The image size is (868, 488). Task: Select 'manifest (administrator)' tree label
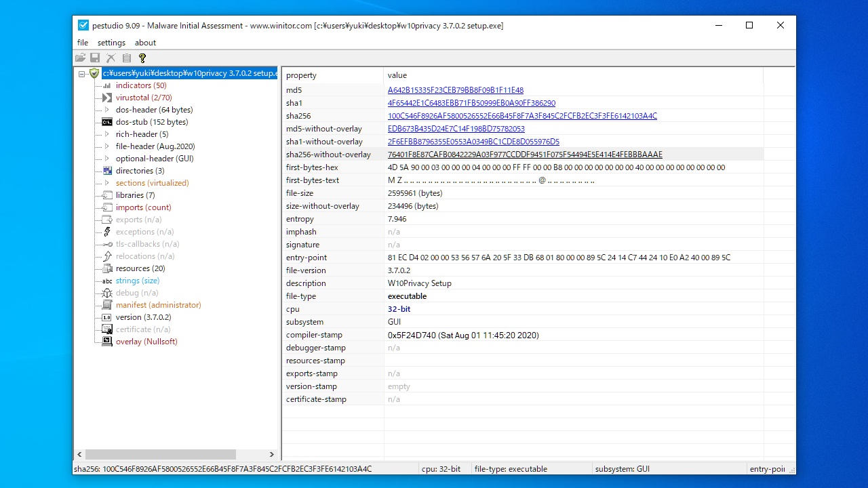click(158, 305)
